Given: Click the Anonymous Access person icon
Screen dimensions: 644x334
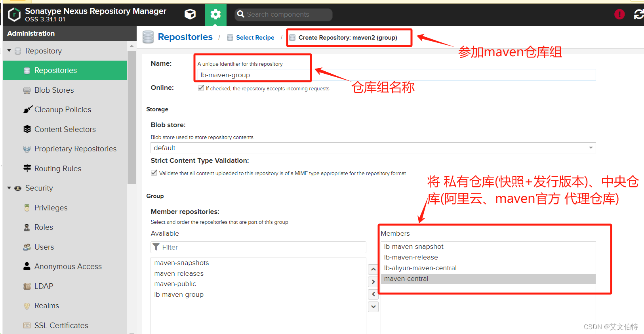Looking at the screenshot, I should [27, 266].
